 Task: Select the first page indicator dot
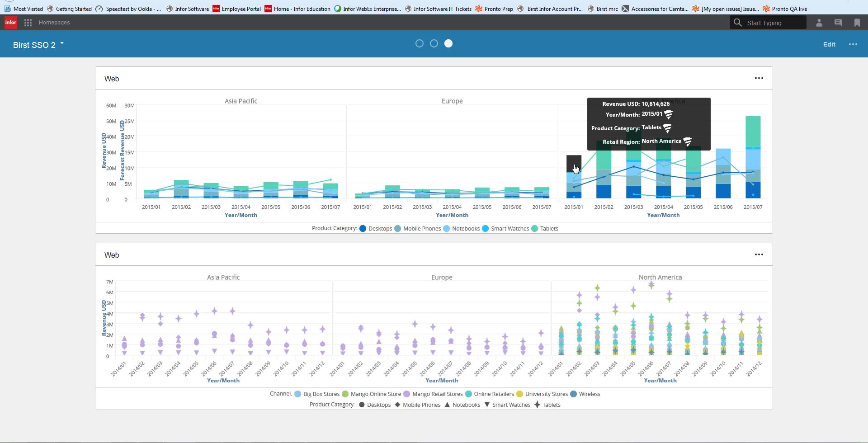tap(420, 44)
